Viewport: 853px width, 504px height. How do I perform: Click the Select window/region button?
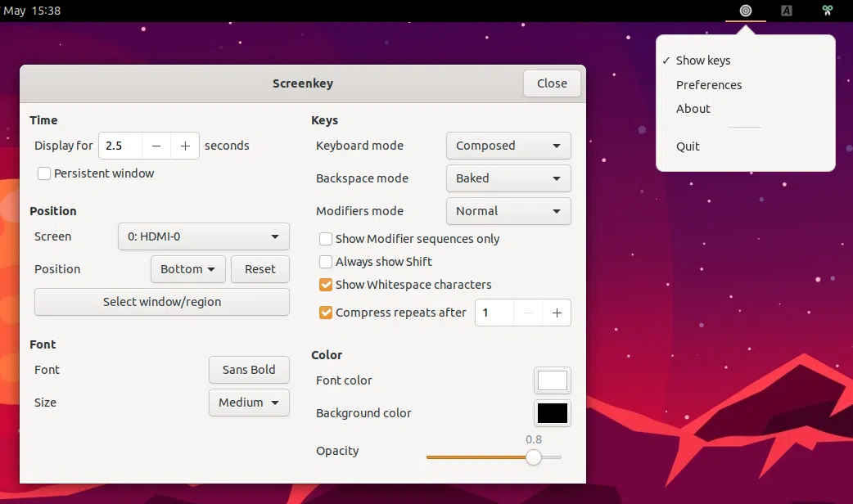click(x=162, y=302)
